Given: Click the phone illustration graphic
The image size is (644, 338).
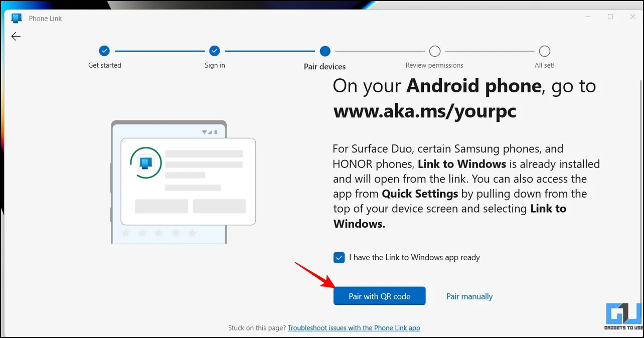Looking at the screenshot, I should tap(183, 182).
